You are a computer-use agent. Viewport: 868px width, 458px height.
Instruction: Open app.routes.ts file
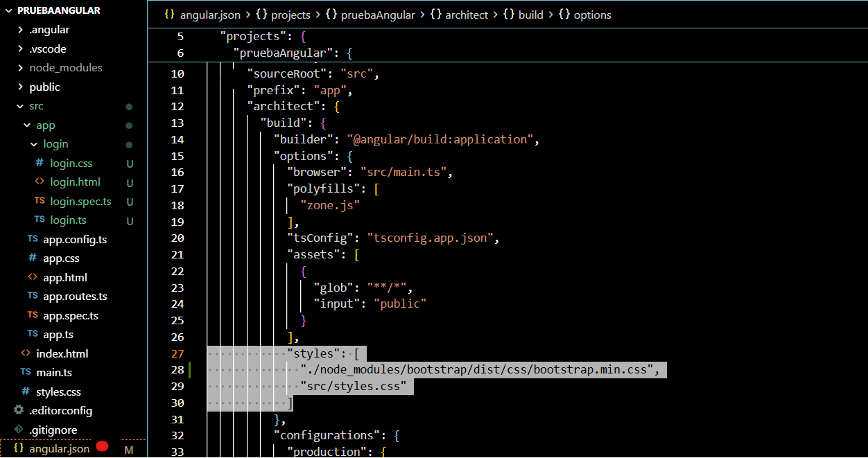[x=75, y=297]
